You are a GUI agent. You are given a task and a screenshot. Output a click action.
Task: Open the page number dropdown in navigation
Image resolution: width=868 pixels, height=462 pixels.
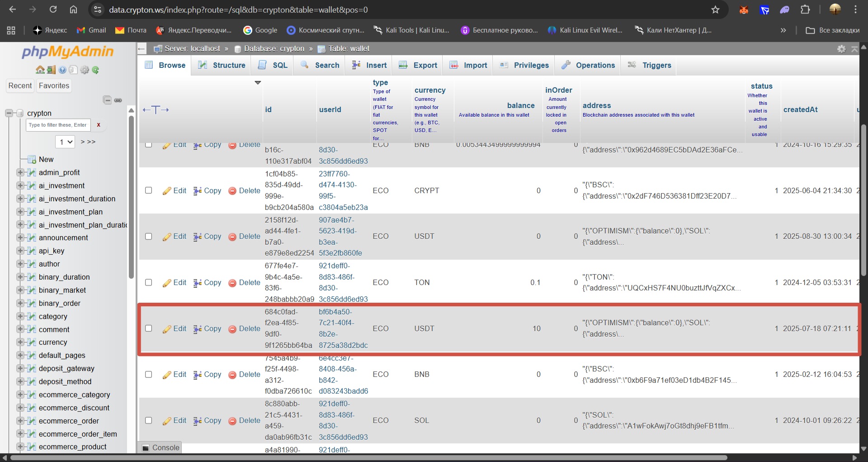pos(65,142)
